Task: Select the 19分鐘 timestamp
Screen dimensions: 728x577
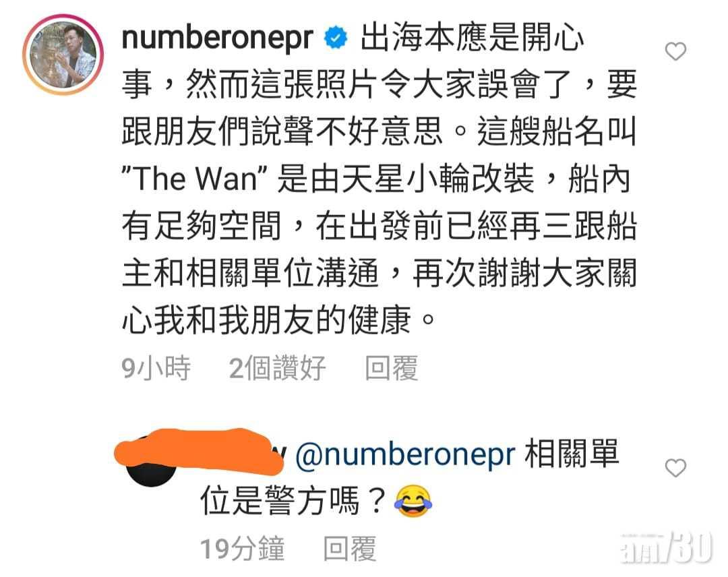Action: pos(242,548)
